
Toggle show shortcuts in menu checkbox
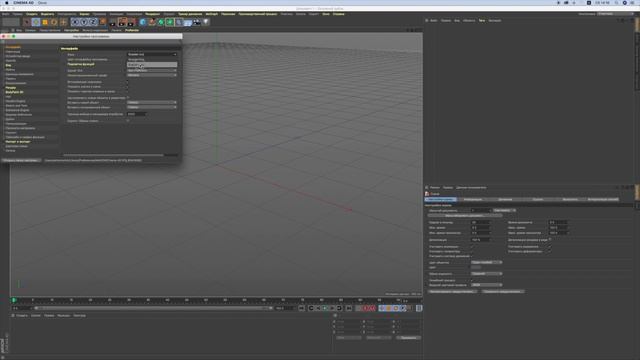127,91
